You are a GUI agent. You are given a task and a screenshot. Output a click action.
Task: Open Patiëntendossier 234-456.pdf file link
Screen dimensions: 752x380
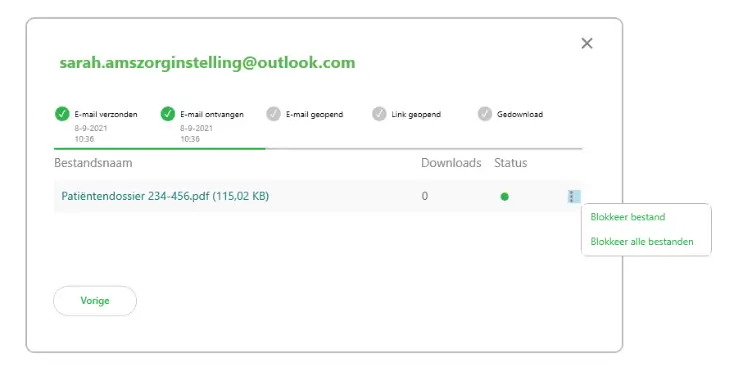click(x=165, y=196)
